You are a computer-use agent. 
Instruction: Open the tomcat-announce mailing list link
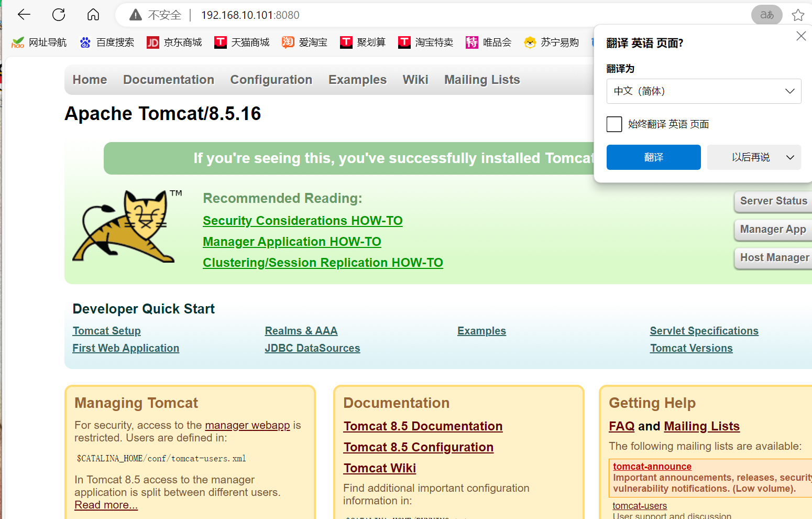pos(652,466)
